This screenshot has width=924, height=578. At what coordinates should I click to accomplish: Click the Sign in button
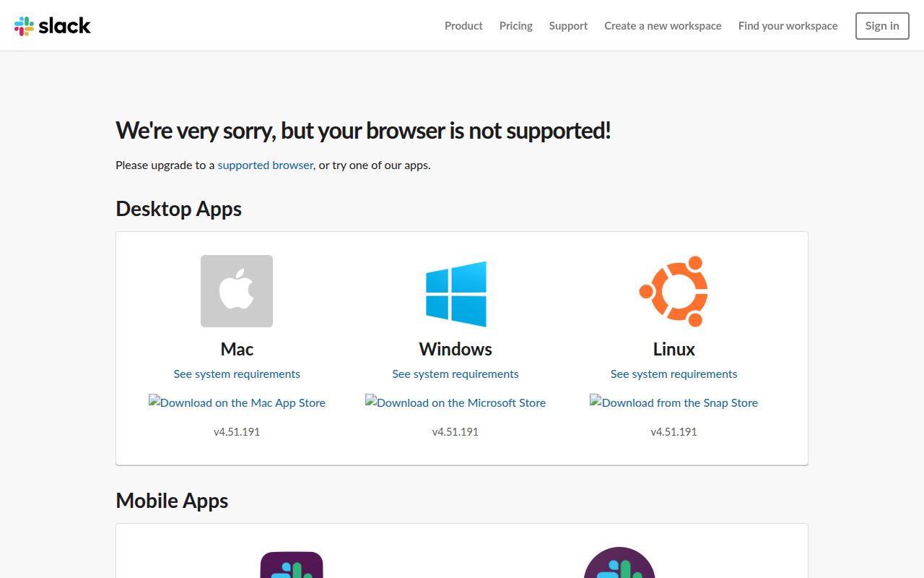tap(882, 26)
